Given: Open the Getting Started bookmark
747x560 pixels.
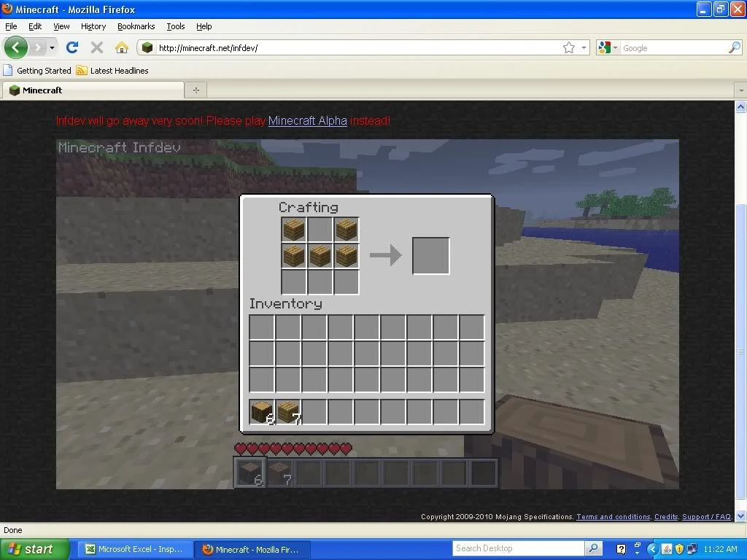Looking at the screenshot, I should (37, 71).
